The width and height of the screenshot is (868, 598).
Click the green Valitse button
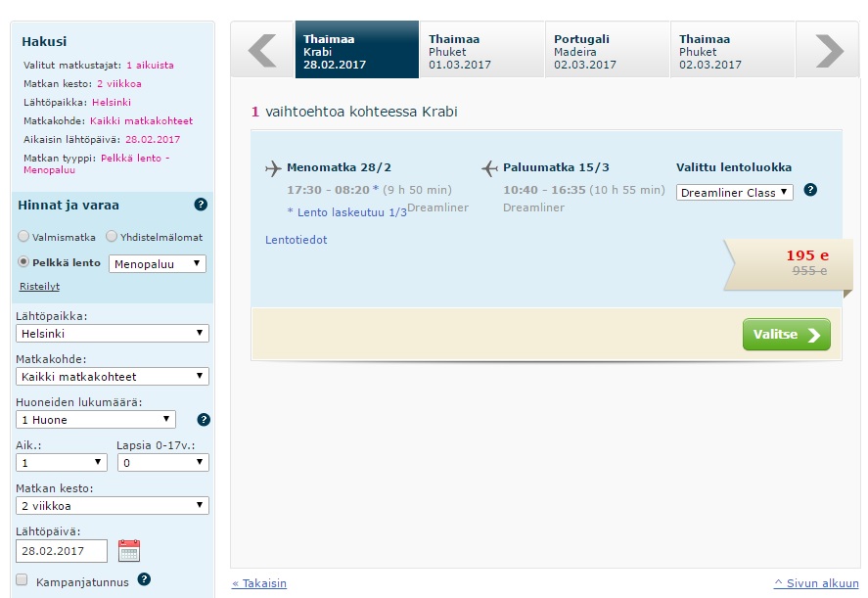click(x=786, y=335)
